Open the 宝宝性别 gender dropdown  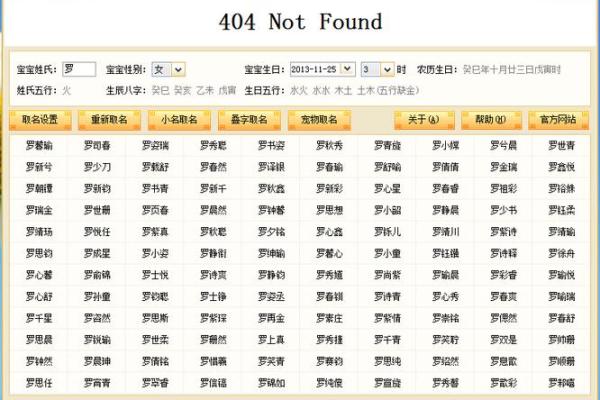click(178, 70)
